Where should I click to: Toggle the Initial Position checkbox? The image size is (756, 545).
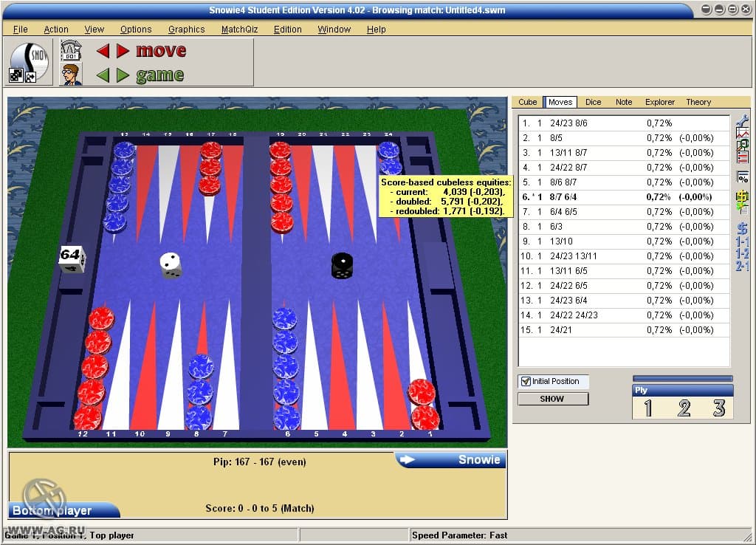pos(526,381)
